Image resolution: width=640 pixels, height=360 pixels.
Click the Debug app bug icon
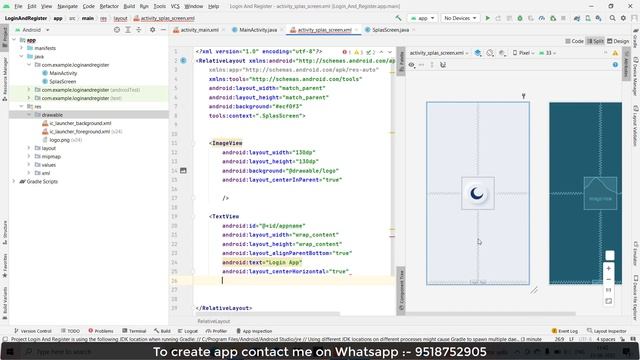click(520, 18)
